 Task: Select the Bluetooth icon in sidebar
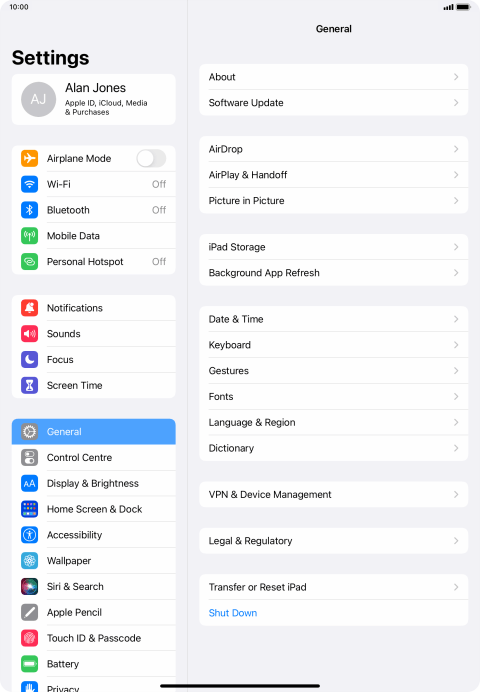pos(30,210)
